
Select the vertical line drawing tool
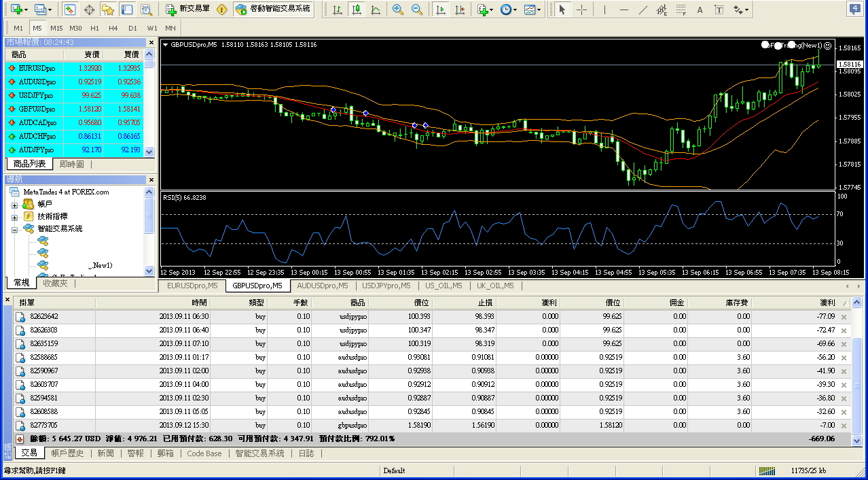click(604, 10)
